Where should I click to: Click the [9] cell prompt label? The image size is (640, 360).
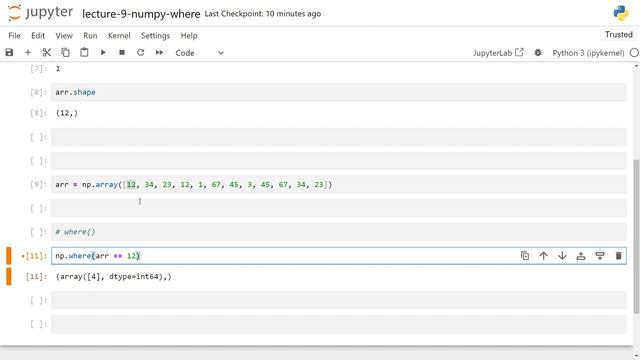pyautogui.click(x=38, y=184)
